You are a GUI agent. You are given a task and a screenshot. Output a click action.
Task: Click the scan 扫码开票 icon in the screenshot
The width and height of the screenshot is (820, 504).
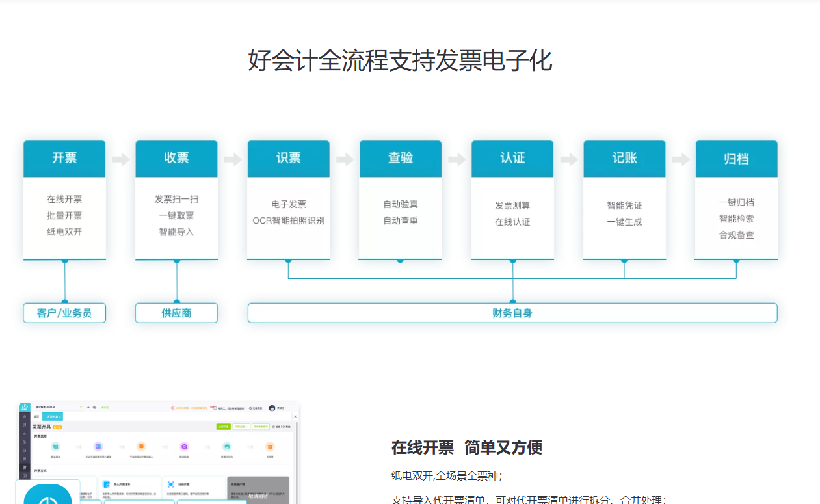pos(171,484)
